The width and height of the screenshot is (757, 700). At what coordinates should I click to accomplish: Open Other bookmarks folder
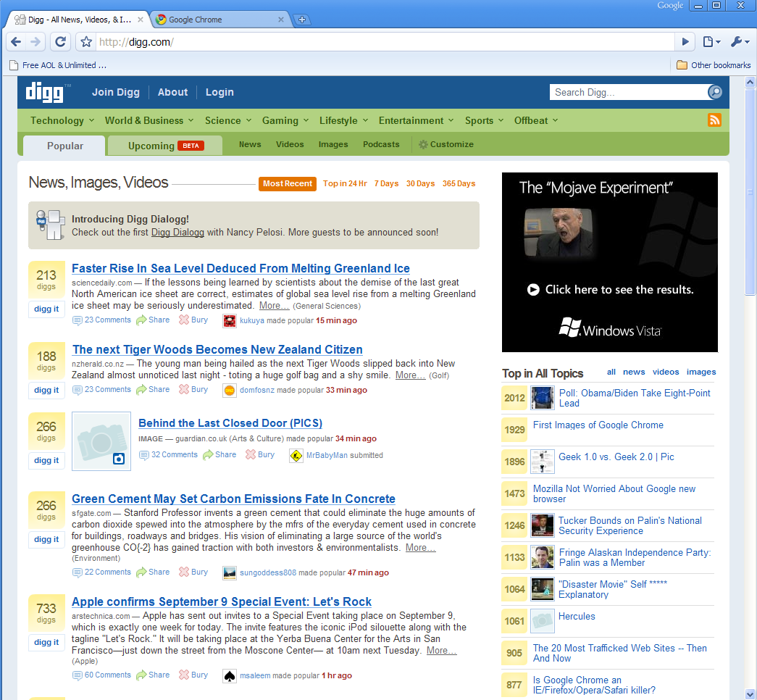(x=714, y=65)
